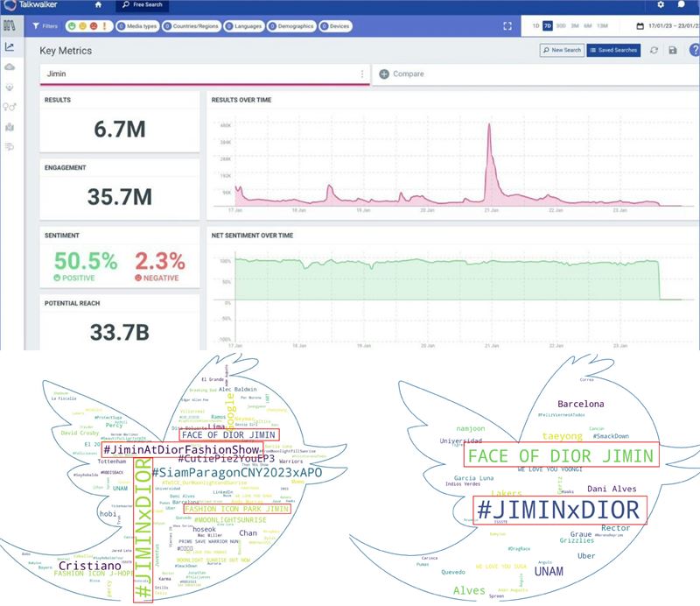Viewport: 700px width, 606px height.
Task: Open the map icon in sidebar
Action: (10, 127)
